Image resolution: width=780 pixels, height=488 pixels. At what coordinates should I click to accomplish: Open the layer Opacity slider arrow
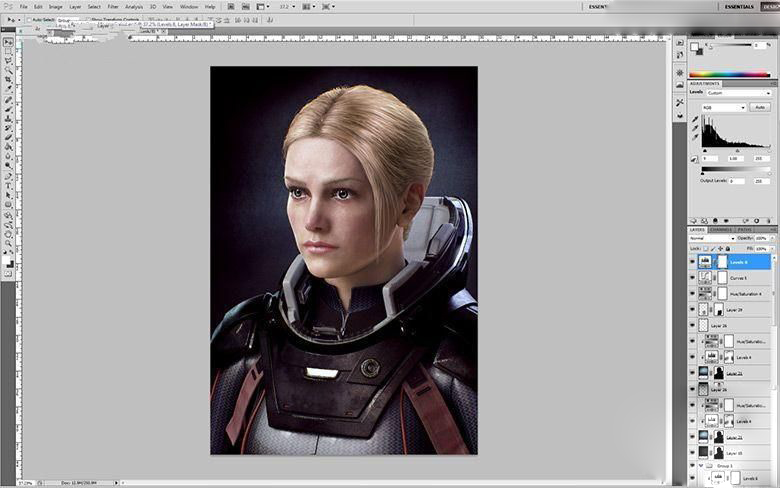coord(772,238)
